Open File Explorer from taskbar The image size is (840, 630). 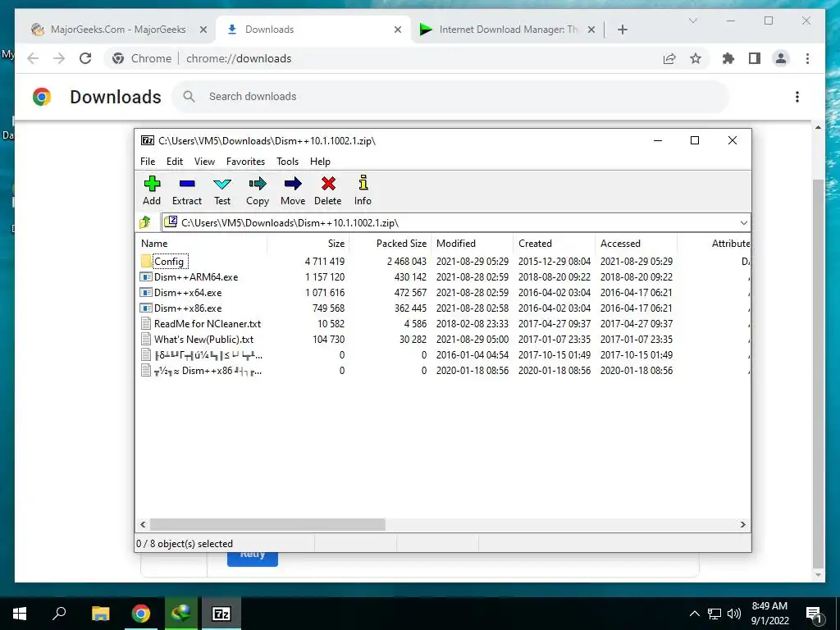pyautogui.click(x=100, y=614)
